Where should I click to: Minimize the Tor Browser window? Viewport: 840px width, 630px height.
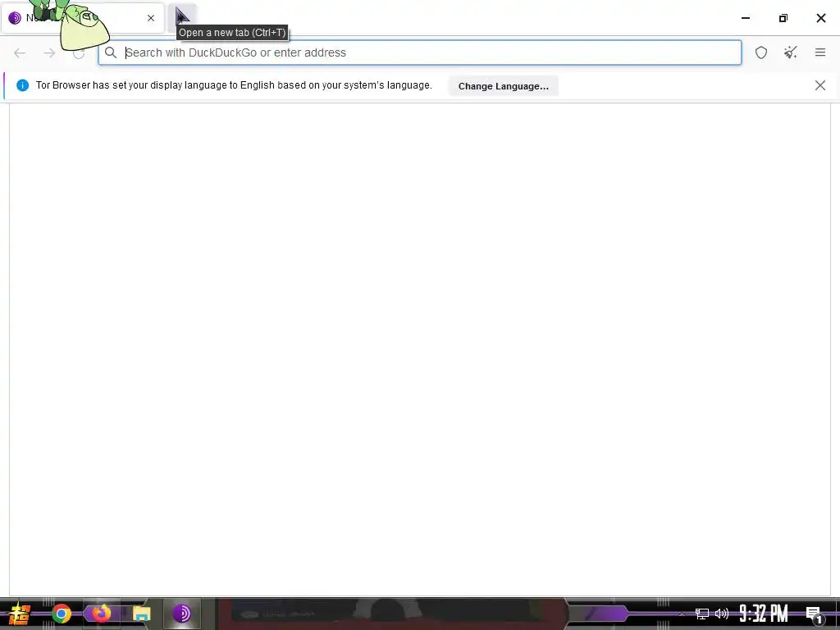click(x=745, y=18)
